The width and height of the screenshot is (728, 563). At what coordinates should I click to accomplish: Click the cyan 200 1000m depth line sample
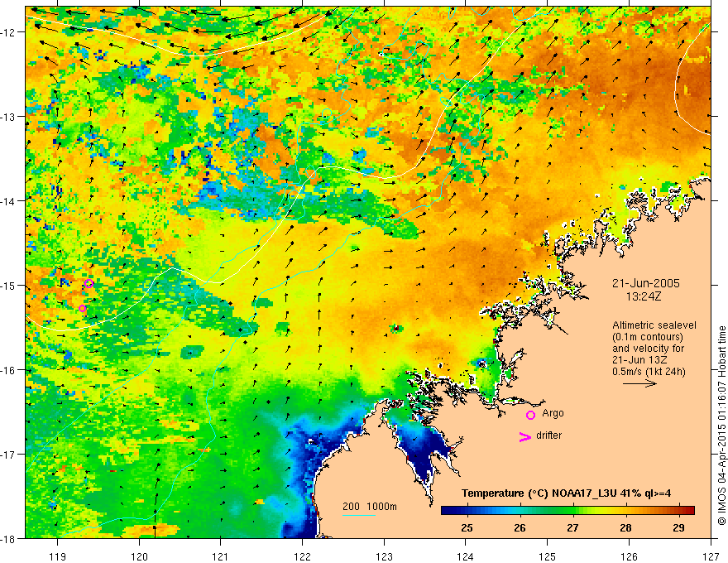359,515
